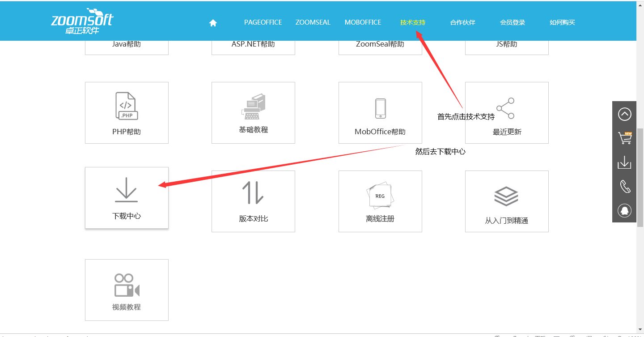Open the MOBOFFICE menu

point(363,22)
